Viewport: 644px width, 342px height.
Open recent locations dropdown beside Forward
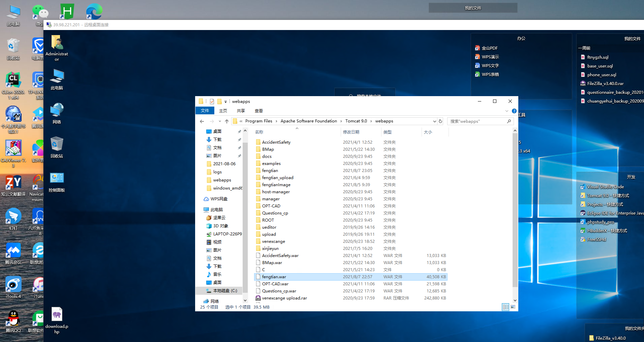point(220,121)
